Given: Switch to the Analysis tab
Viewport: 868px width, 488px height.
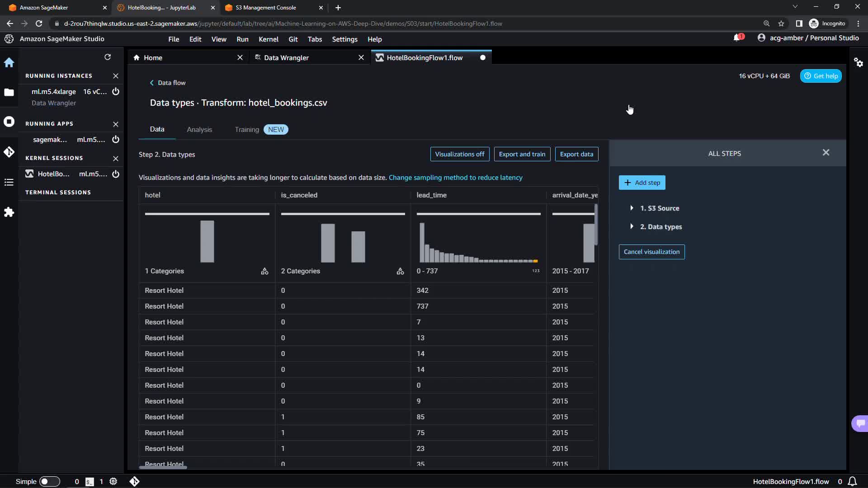Looking at the screenshot, I should (199, 130).
